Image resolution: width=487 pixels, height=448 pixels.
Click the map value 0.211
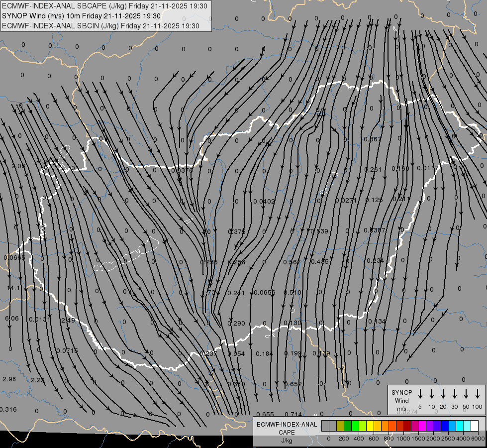pyautogui.click(x=401, y=199)
